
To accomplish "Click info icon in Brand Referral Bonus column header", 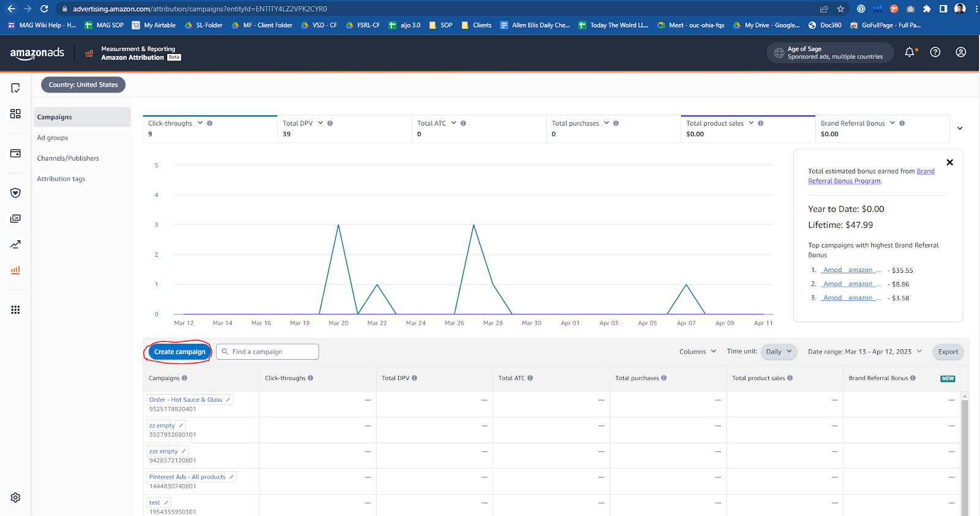I will click(x=913, y=378).
